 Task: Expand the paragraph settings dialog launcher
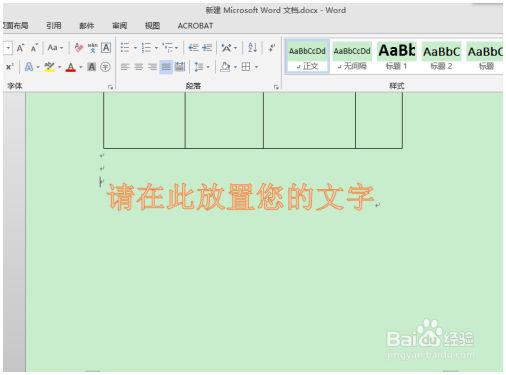tap(276, 87)
